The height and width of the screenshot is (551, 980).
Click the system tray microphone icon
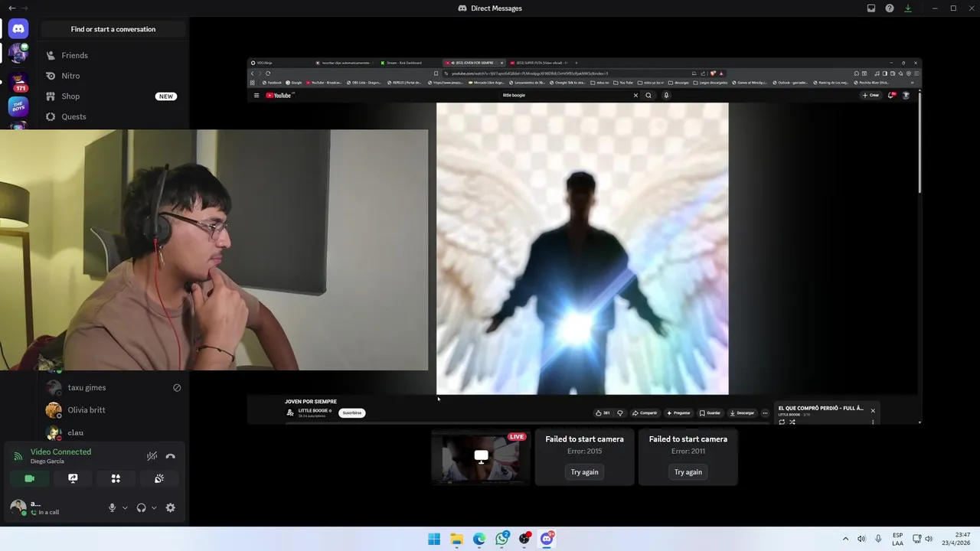[878, 539]
